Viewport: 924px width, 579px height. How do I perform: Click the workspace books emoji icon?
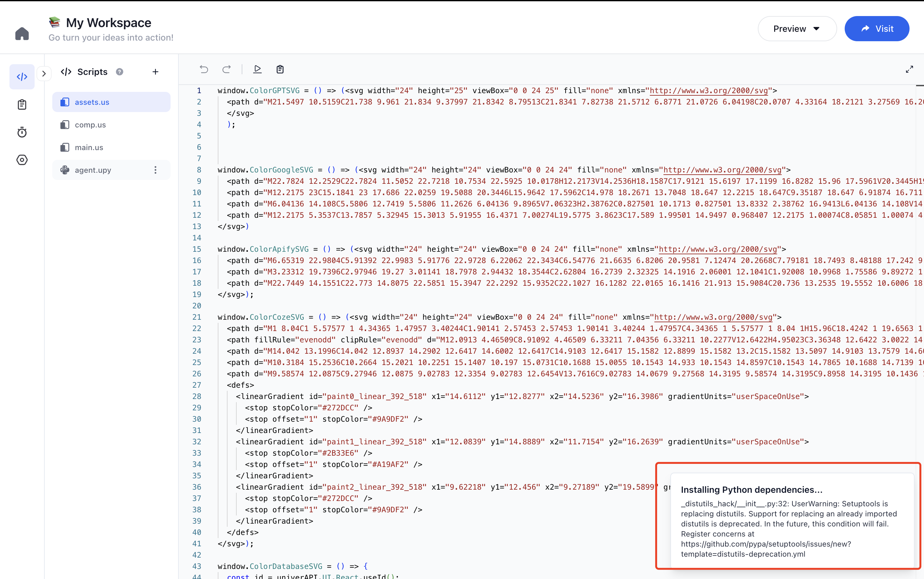(55, 22)
